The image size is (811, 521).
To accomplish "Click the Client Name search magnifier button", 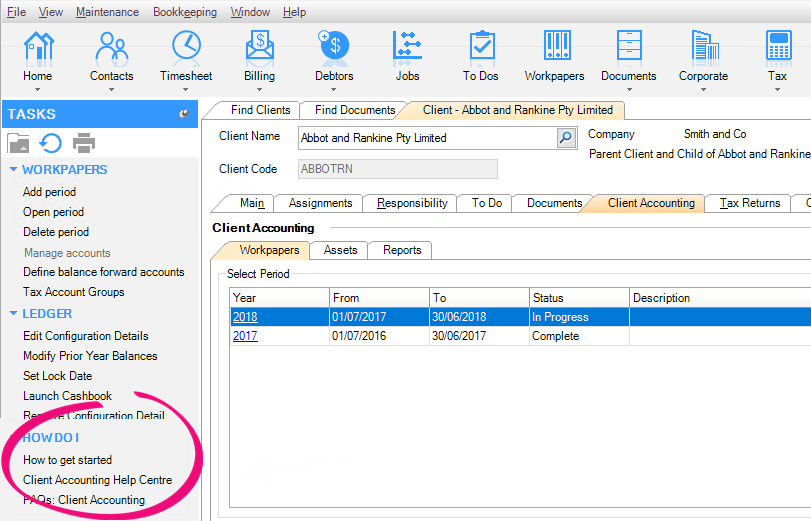I will coord(566,138).
